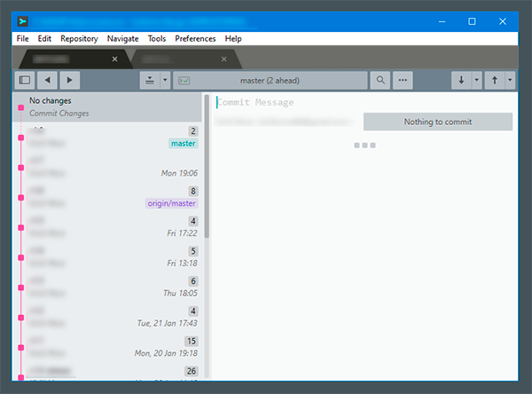This screenshot has height=394, width=532.
Task: Select the commit dated Fri 13:18
Action: (107, 257)
